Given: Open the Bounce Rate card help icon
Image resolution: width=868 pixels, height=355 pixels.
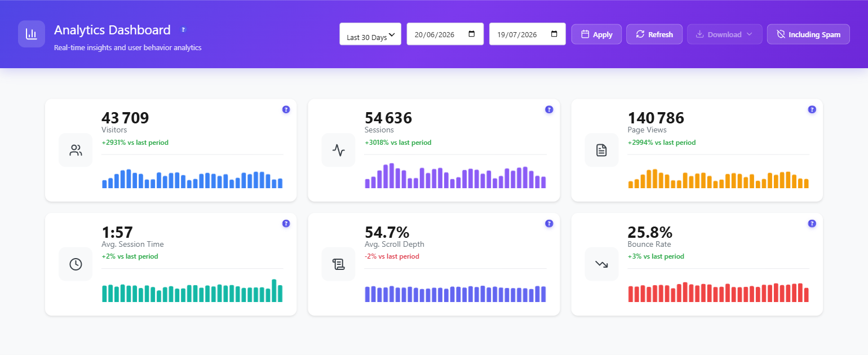Looking at the screenshot, I should pos(812,223).
